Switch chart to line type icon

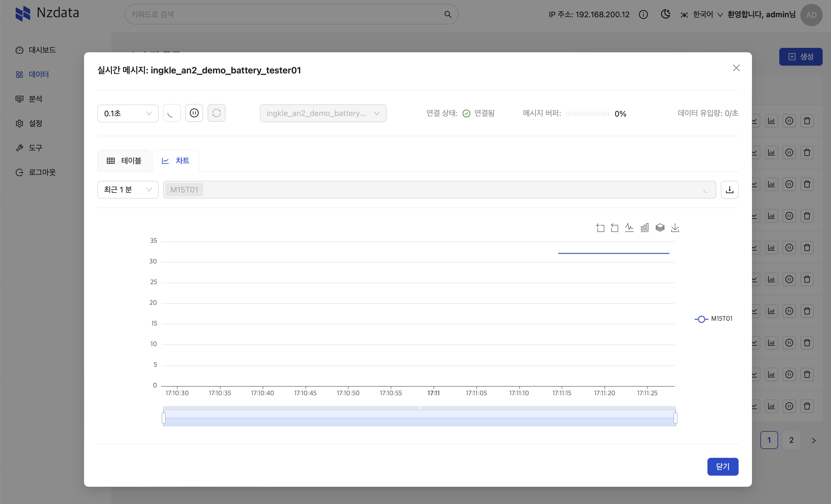(629, 228)
